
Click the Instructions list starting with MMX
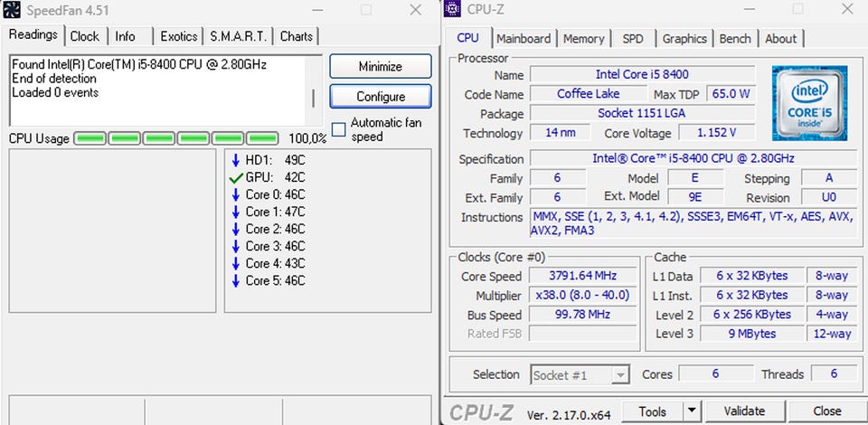click(x=692, y=223)
